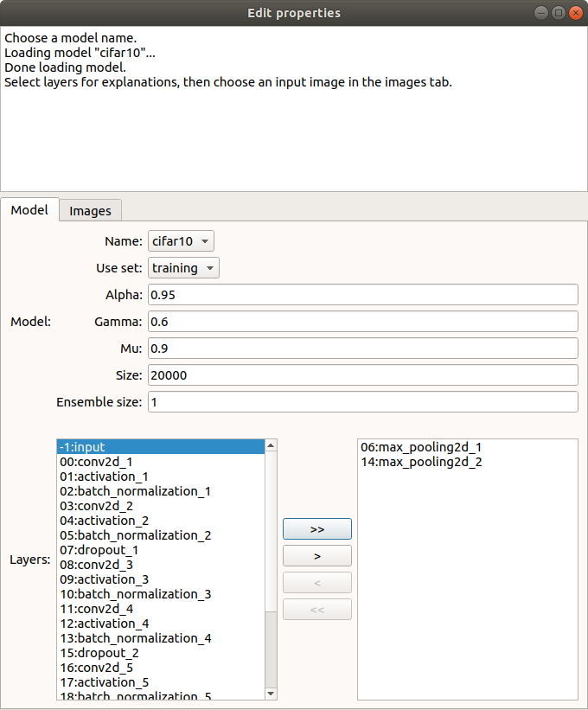The image size is (588, 710).
Task: Click the >> add all layers button
Action: pos(317,529)
